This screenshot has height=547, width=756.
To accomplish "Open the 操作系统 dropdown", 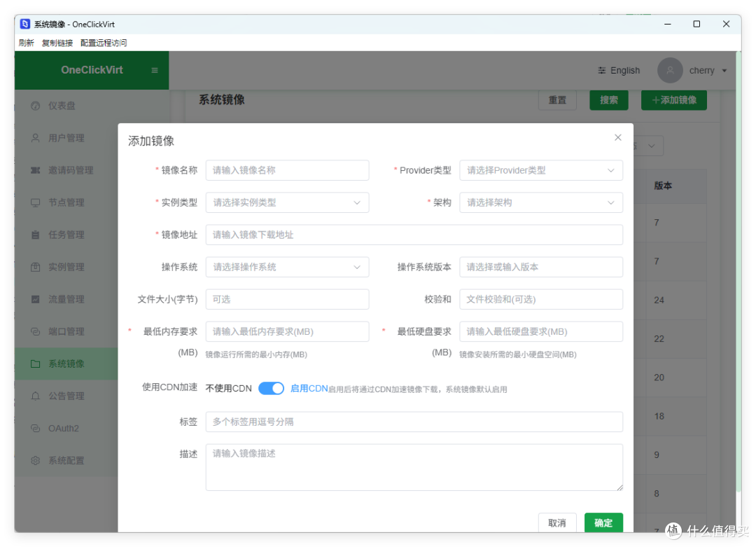I will (x=288, y=267).
